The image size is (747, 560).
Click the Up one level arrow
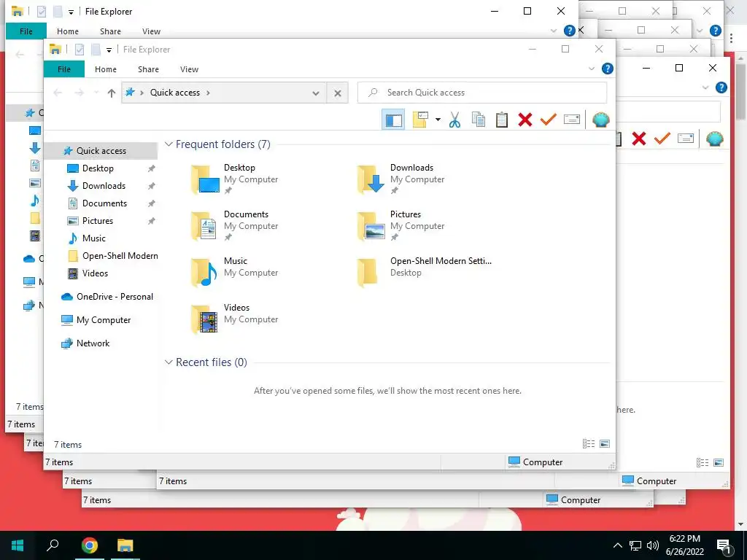coord(112,93)
